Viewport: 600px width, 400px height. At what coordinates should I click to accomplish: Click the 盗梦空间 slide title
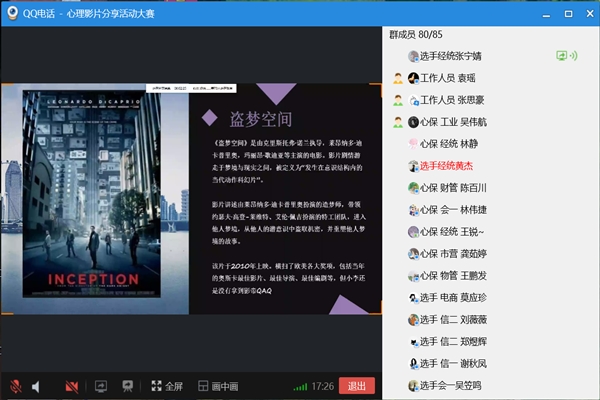261,119
